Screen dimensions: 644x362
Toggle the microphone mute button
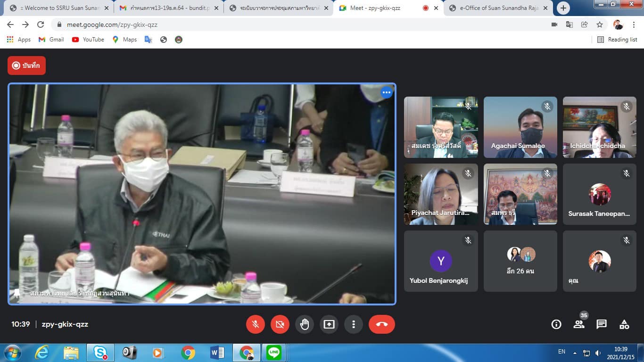point(255,324)
